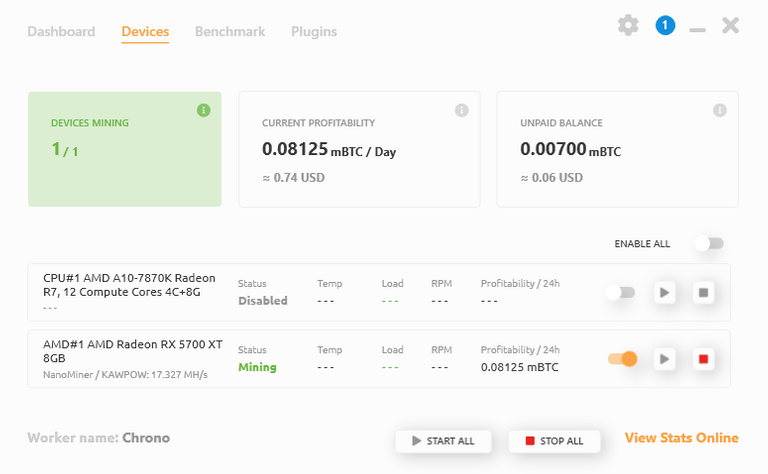Switch to the Dashboard tab
This screenshot has width=768, height=474.
[x=61, y=32]
